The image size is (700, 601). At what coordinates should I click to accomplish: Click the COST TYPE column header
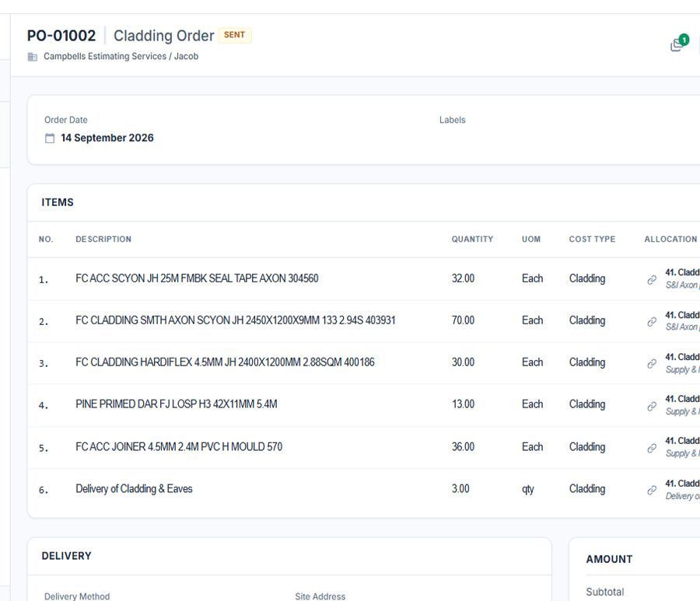[592, 239]
